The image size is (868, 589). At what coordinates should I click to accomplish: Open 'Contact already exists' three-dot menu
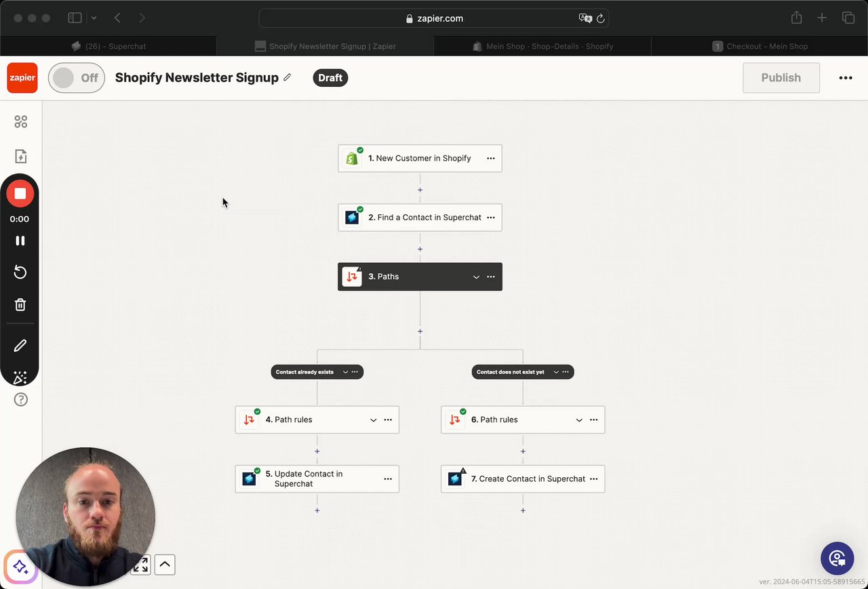pyautogui.click(x=355, y=372)
